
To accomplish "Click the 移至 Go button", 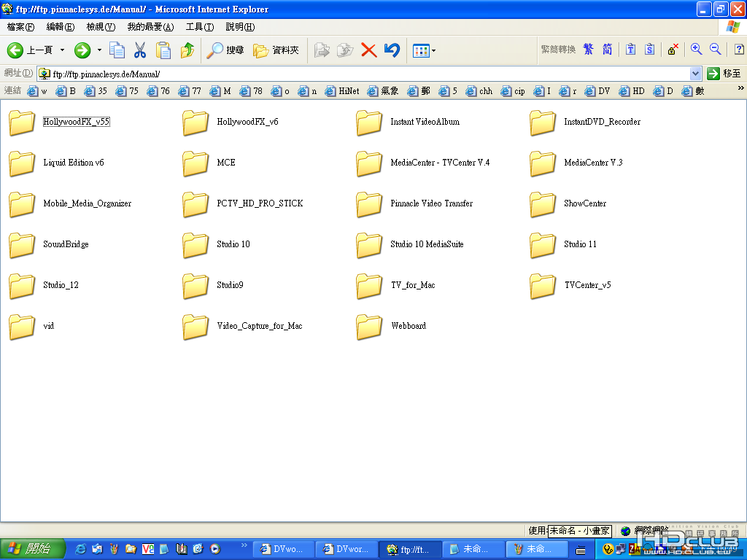I will click(724, 74).
